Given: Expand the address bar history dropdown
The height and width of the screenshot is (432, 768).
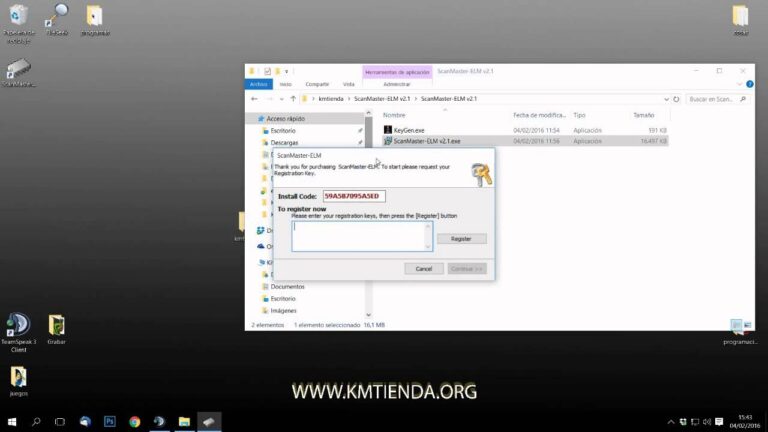Looking at the screenshot, I should [666, 99].
